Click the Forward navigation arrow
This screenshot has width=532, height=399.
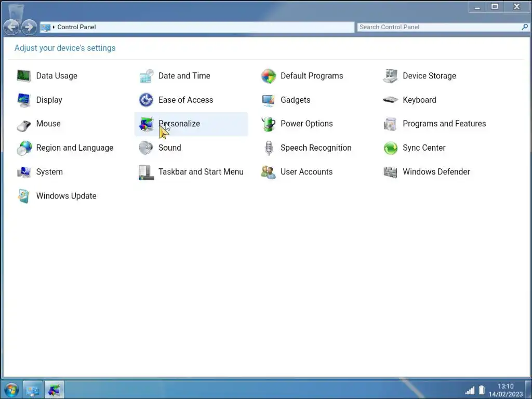click(29, 27)
